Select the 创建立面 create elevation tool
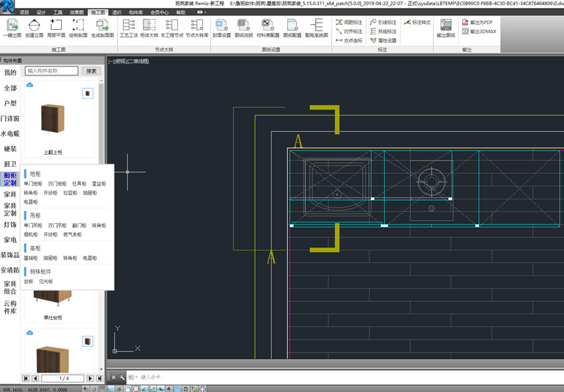This screenshot has width=564, height=392. pyautogui.click(x=34, y=28)
